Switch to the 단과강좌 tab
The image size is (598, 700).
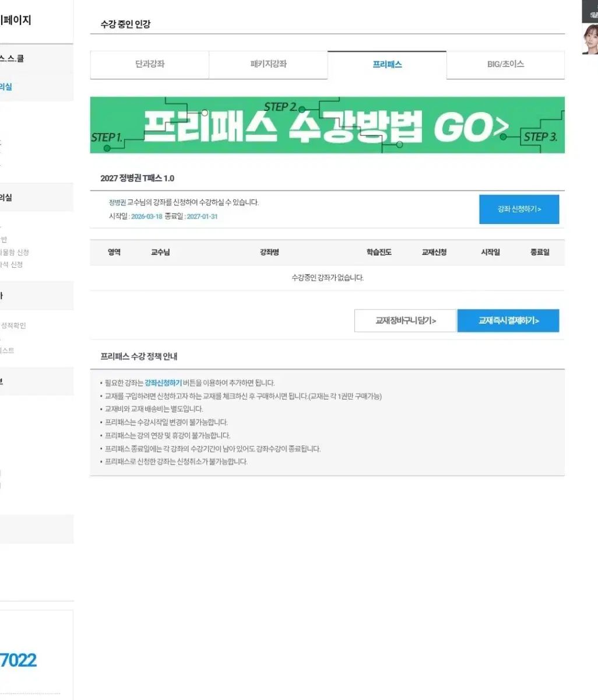point(150,64)
